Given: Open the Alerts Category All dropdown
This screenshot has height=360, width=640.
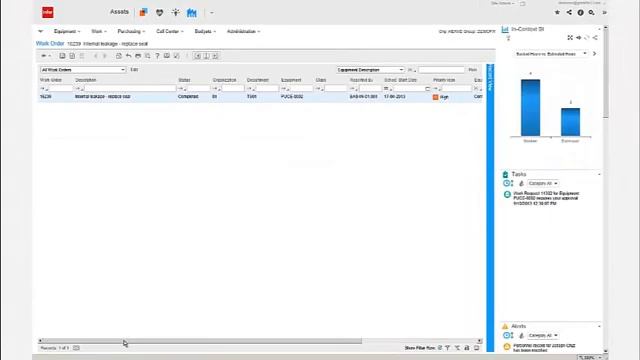Looking at the screenshot, I should pyautogui.click(x=543, y=336).
